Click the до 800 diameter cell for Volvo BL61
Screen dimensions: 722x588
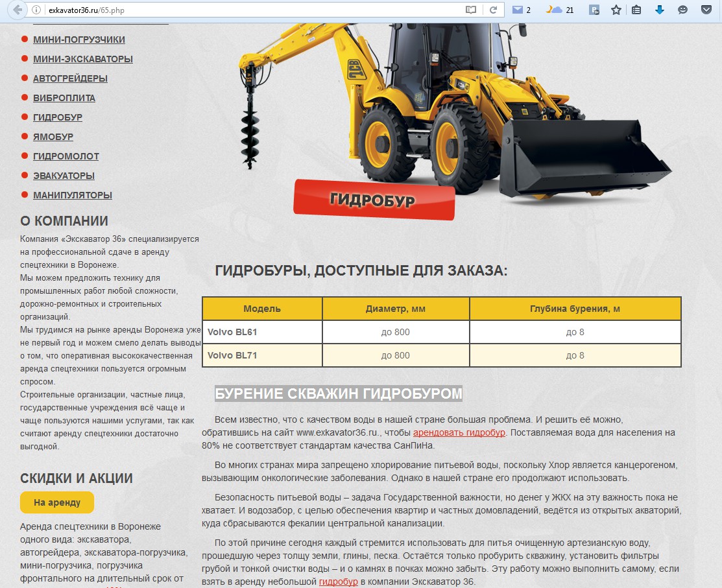click(396, 332)
